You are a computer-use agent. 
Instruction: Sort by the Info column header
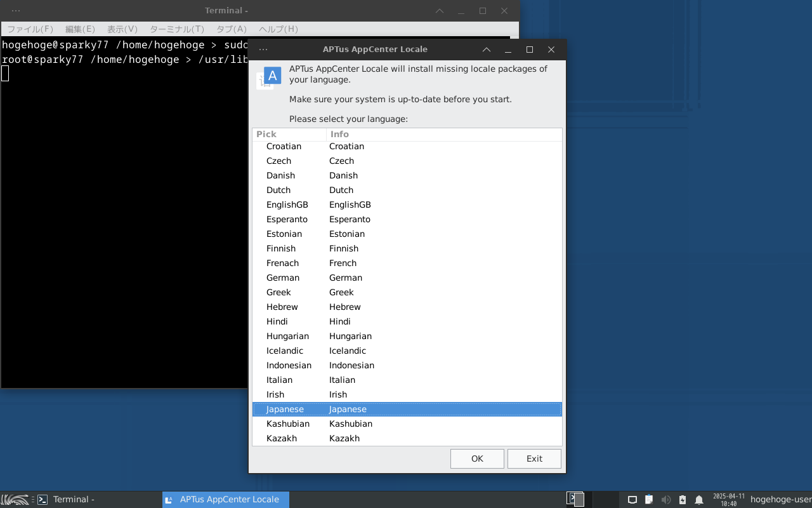[444, 134]
